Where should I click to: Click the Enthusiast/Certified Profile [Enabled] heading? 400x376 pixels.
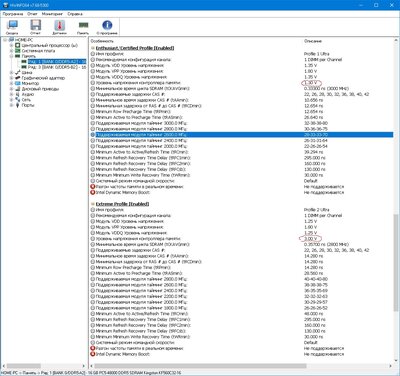coord(135,48)
